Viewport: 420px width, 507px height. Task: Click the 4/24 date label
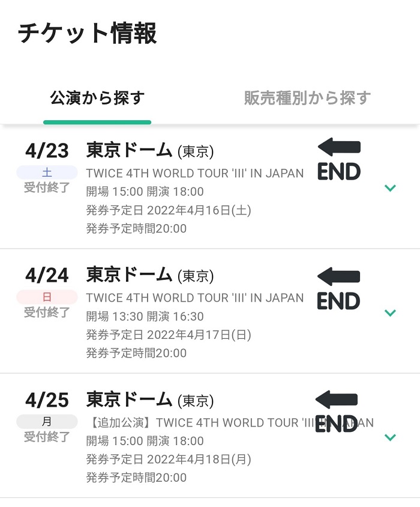(x=47, y=276)
